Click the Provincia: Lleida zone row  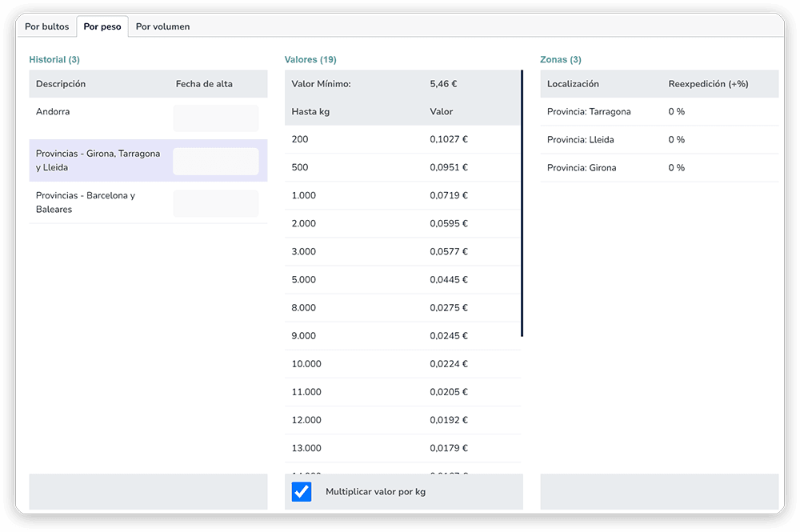pos(659,140)
